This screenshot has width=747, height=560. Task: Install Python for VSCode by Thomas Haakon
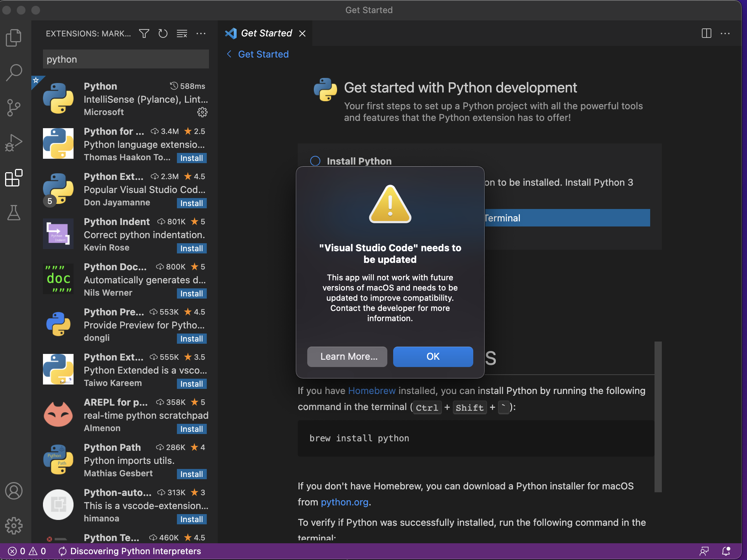[x=192, y=158]
